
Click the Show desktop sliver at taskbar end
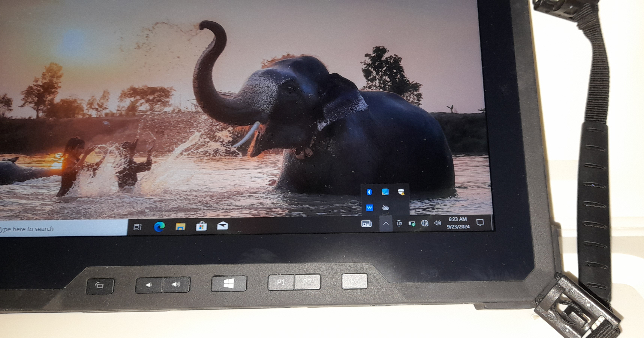492,222
